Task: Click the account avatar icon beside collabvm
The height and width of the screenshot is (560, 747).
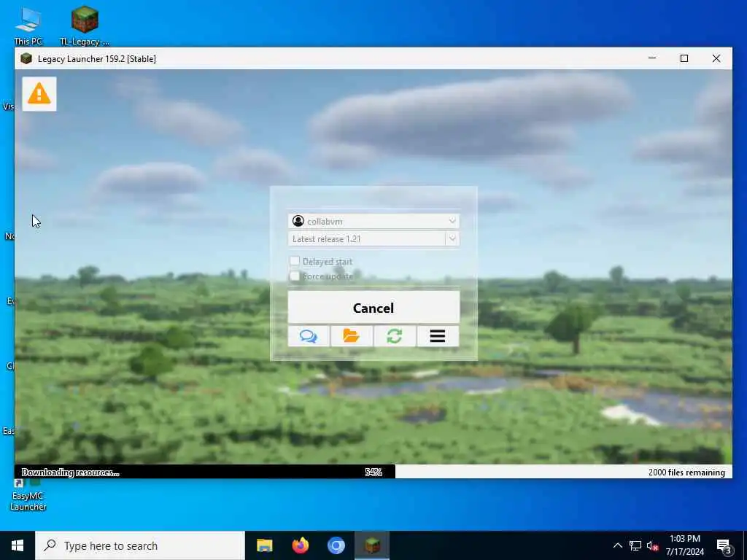Action: coord(298,221)
